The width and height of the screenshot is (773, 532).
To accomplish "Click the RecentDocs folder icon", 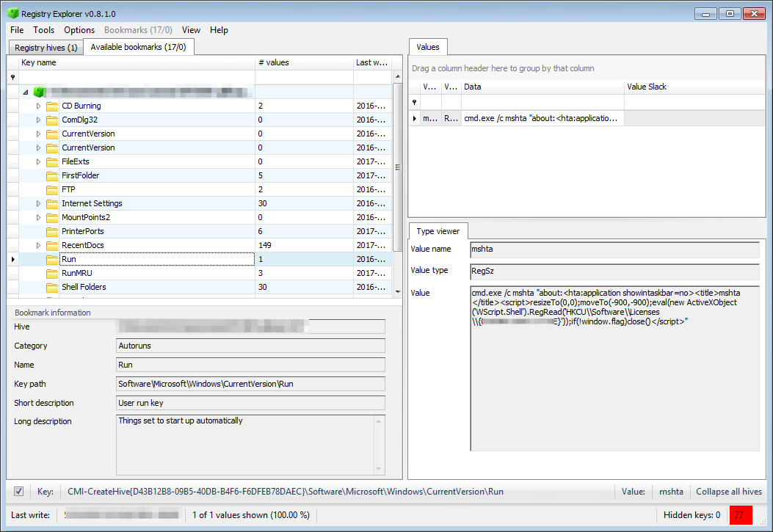I will pyautogui.click(x=52, y=245).
